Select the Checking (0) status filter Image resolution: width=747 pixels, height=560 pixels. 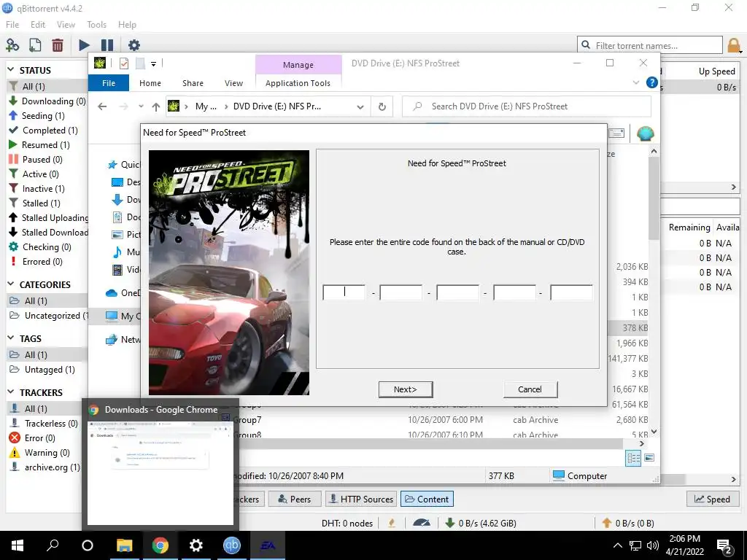tap(40, 247)
